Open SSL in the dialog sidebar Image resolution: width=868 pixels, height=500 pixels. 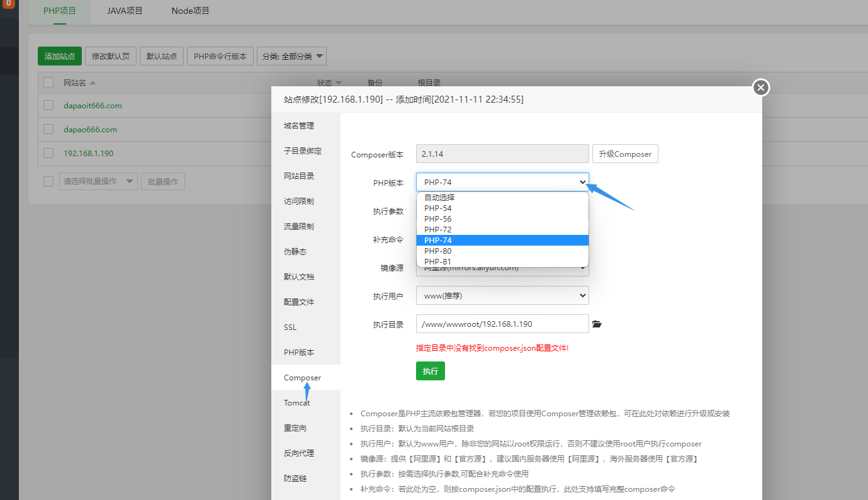click(306, 327)
